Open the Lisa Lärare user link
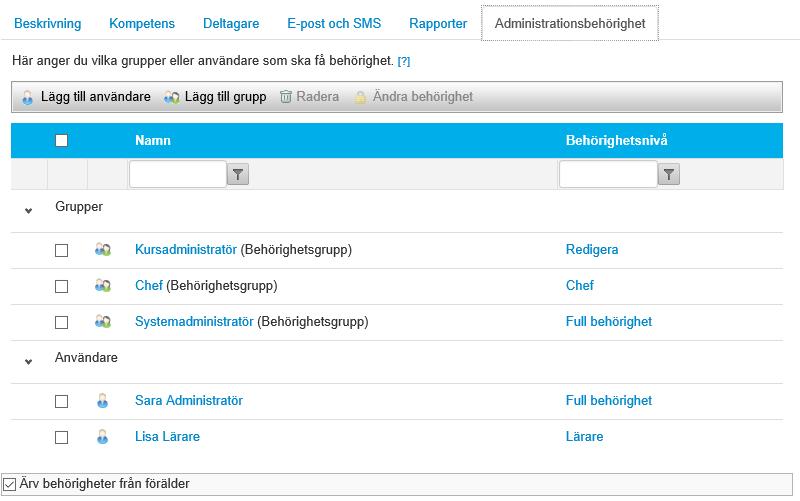The width and height of the screenshot is (800, 501). pos(167,437)
